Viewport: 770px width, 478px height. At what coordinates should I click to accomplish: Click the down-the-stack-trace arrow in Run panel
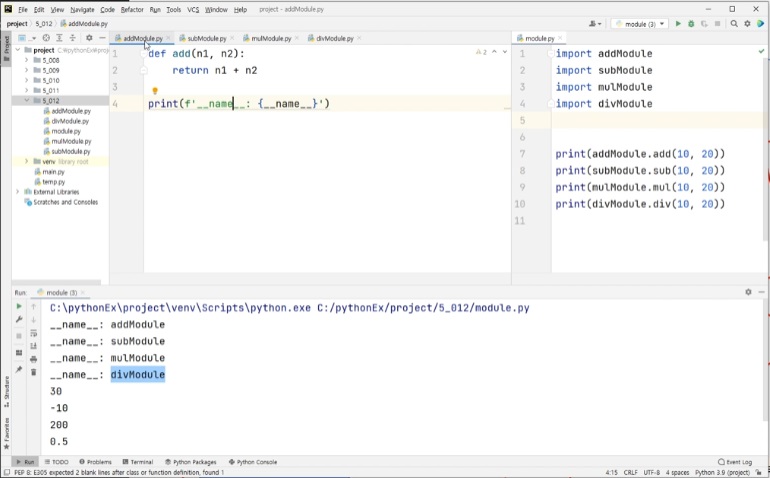33,320
